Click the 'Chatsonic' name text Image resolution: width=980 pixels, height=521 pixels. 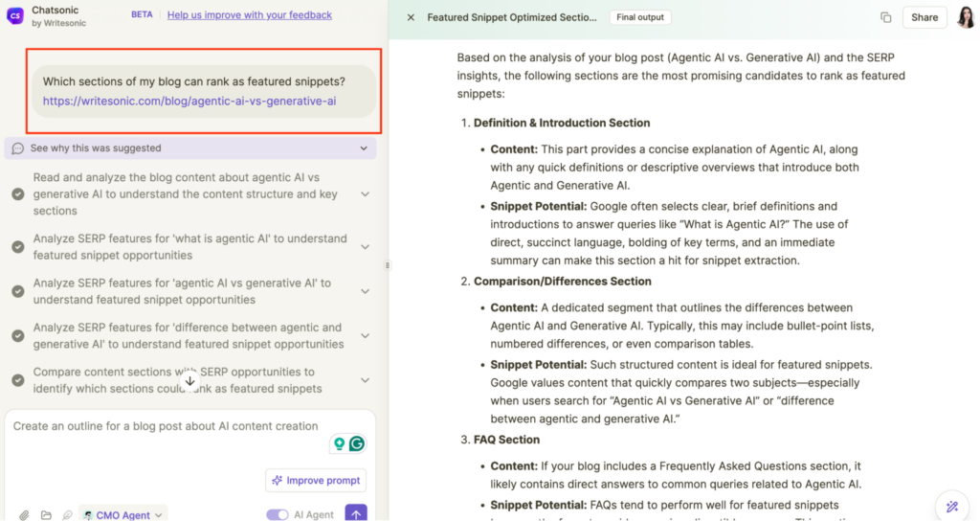[56, 10]
